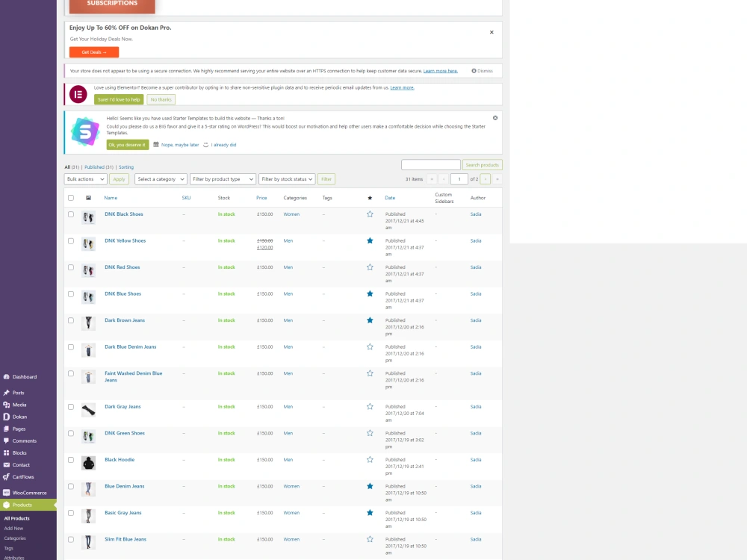The width and height of the screenshot is (747, 560).
Task: Tick the select-all products checkbox
Action: point(71,198)
